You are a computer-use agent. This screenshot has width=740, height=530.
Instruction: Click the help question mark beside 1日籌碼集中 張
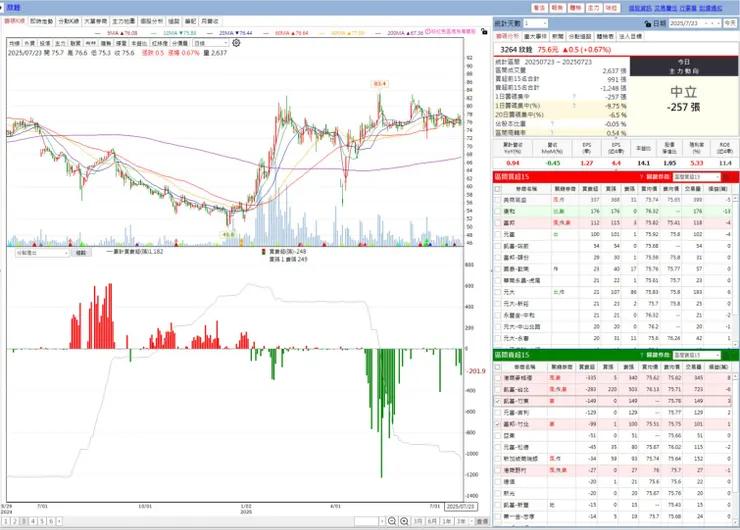click(574, 97)
